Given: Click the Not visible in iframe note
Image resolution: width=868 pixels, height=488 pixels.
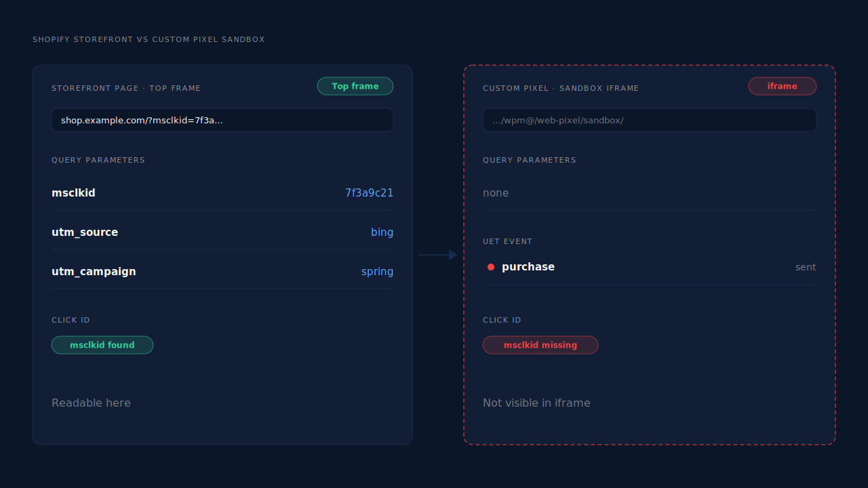Looking at the screenshot, I should pos(536,403).
